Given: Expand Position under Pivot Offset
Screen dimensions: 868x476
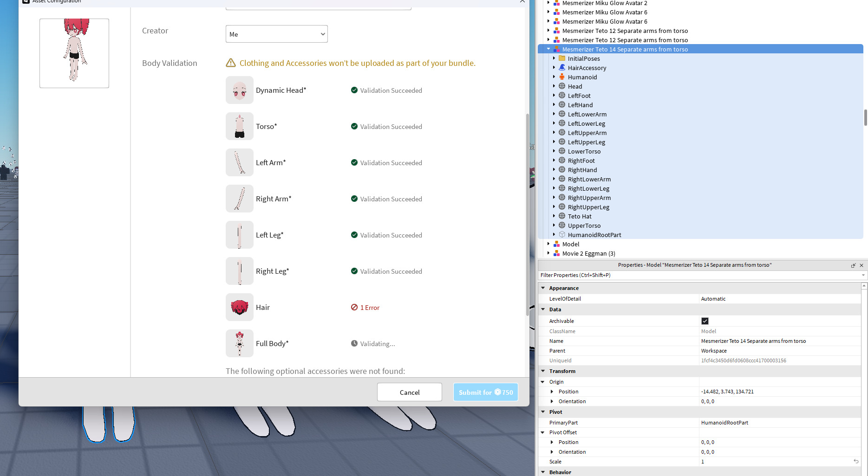Looking at the screenshot, I should pyautogui.click(x=552, y=442).
